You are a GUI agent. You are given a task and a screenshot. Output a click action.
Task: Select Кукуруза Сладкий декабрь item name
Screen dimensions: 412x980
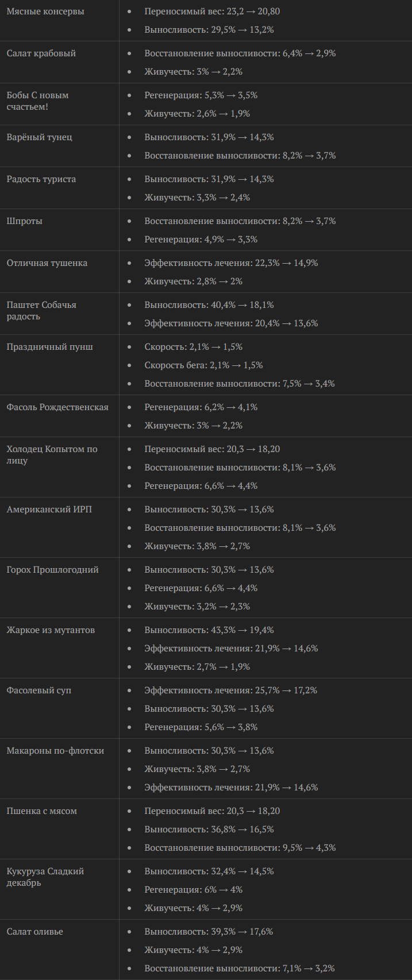coord(45,877)
